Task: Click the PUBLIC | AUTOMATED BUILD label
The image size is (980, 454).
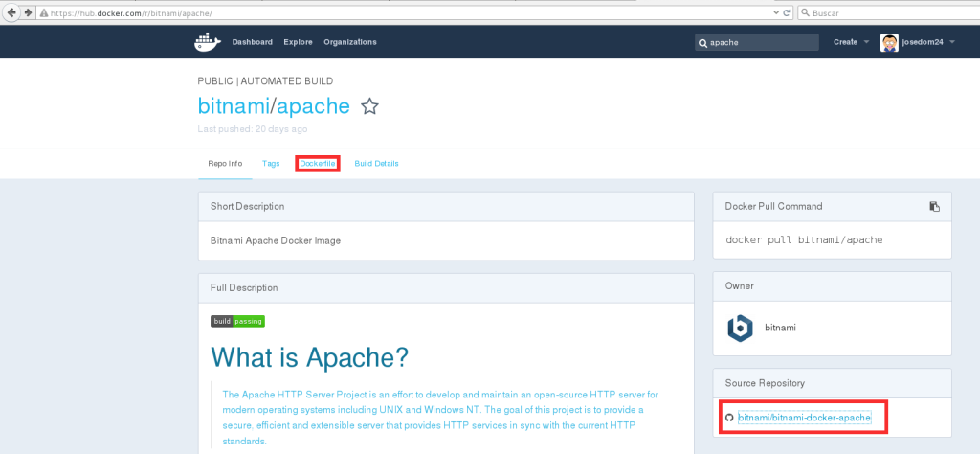Action: pos(265,81)
